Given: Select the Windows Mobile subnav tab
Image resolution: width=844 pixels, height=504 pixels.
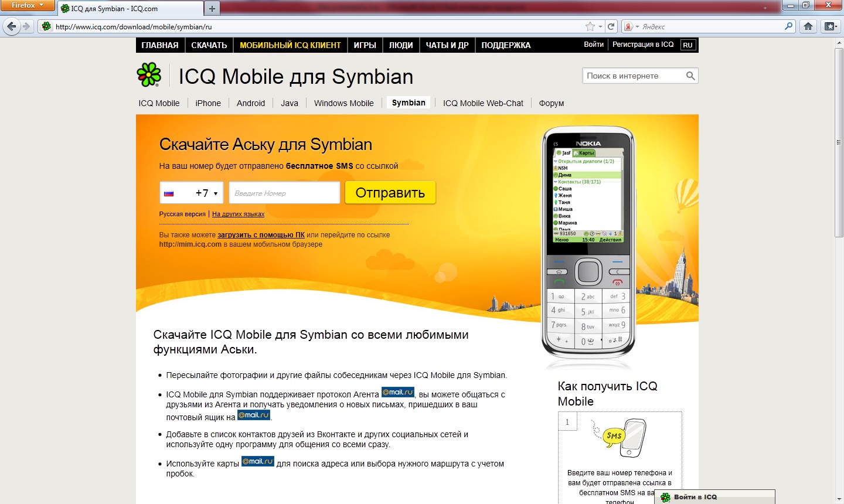Looking at the screenshot, I should [344, 103].
